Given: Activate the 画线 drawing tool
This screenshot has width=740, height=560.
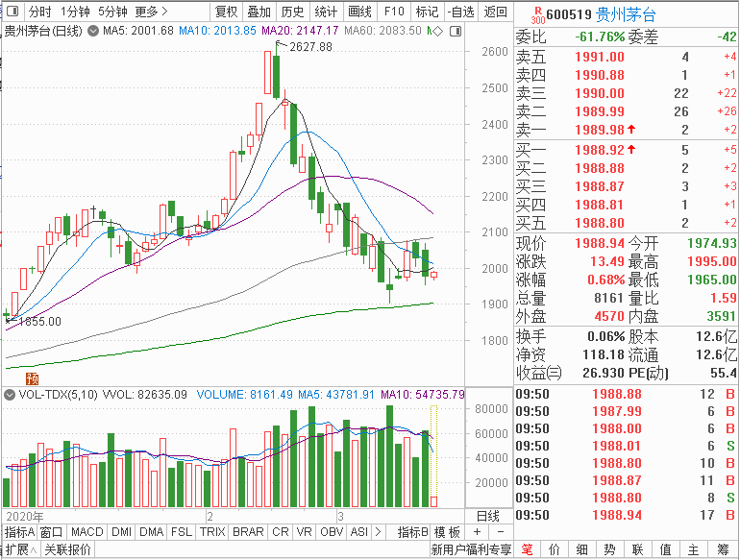Looking at the screenshot, I should (359, 12).
